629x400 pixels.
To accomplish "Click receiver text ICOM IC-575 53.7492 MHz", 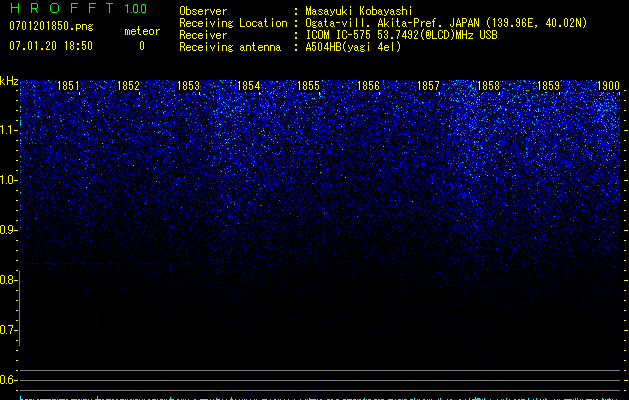I will click(x=401, y=35).
